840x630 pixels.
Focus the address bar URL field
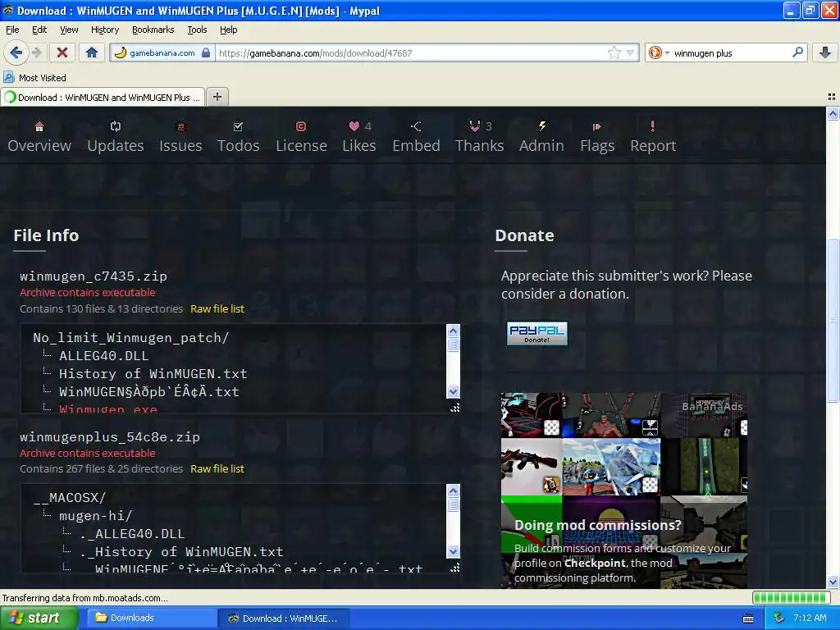[413, 52]
